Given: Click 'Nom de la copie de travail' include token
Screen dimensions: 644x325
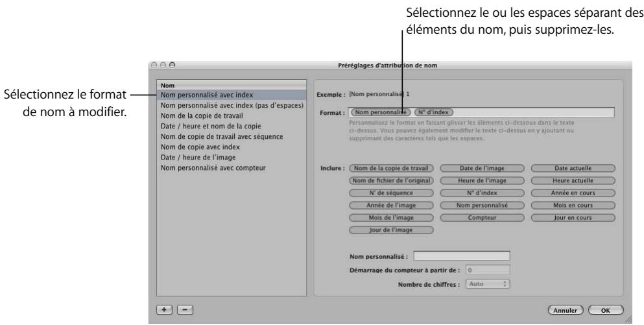Looking at the screenshot, I should [391, 168].
